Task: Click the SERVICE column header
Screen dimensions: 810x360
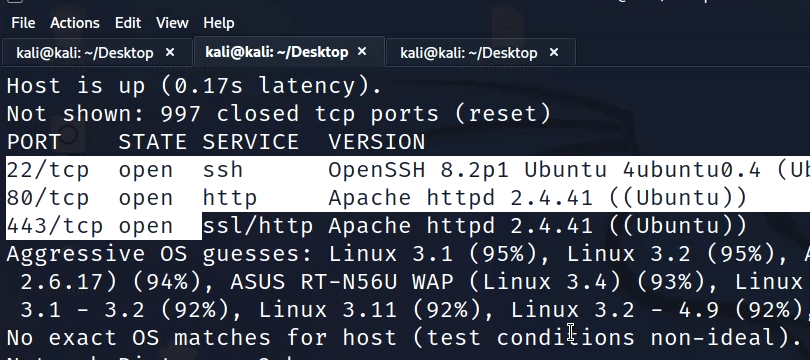Action: point(251,142)
